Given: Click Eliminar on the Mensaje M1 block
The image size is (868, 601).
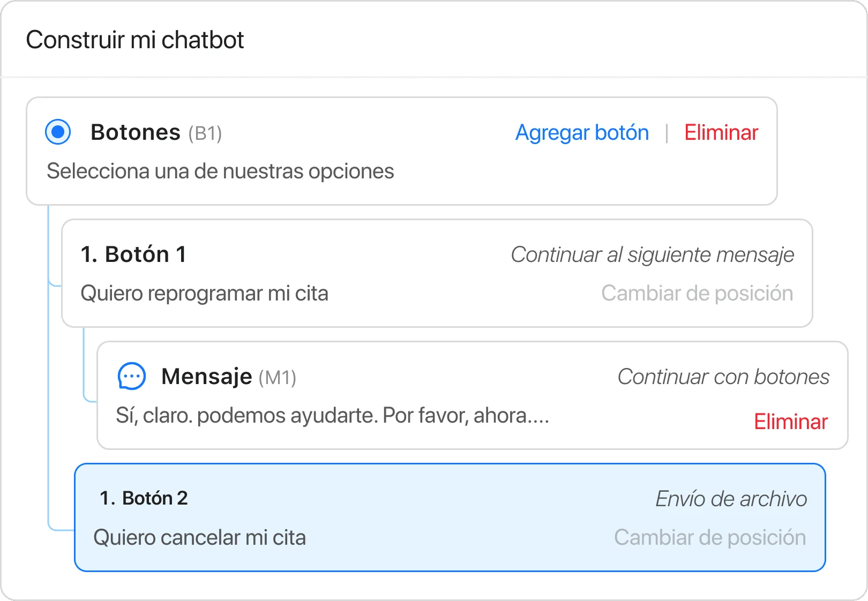Looking at the screenshot, I should click(x=790, y=422).
